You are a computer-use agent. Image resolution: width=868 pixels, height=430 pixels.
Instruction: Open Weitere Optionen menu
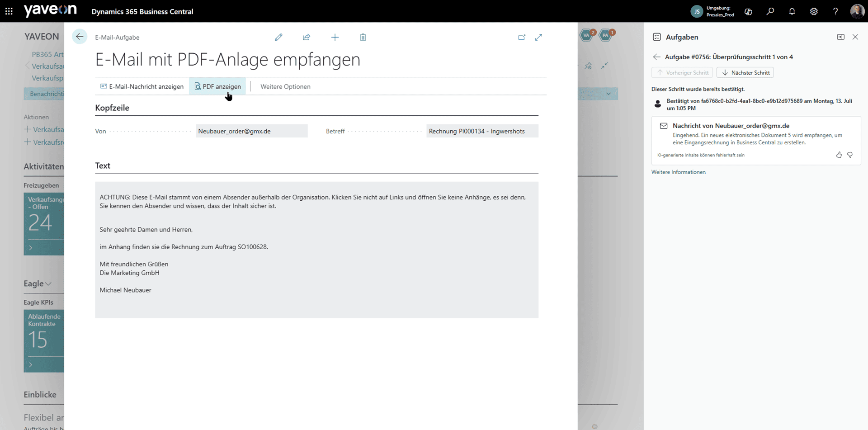(285, 86)
